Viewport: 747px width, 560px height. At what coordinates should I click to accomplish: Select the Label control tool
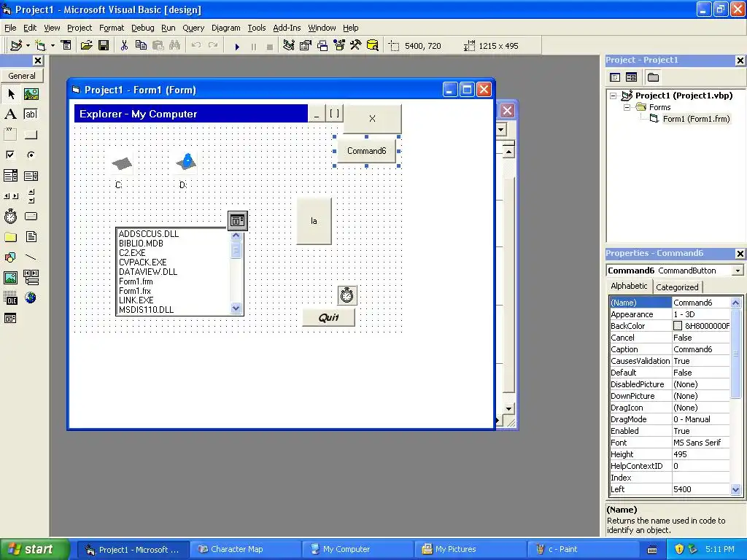(x=10, y=114)
